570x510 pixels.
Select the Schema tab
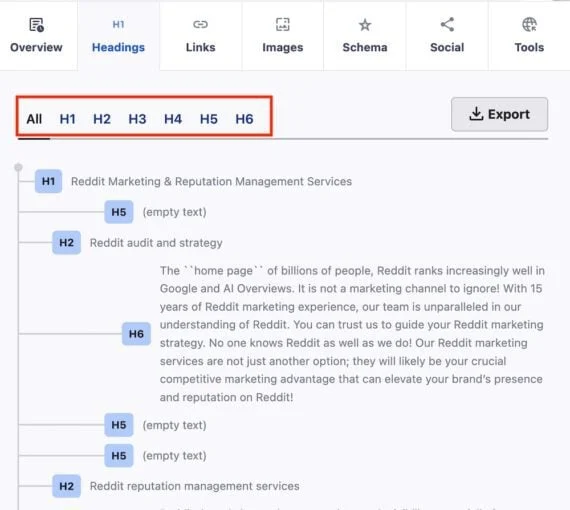[365, 36]
